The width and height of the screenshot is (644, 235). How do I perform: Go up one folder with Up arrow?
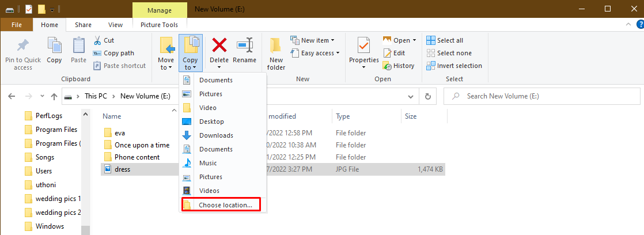[x=54, y=96]
